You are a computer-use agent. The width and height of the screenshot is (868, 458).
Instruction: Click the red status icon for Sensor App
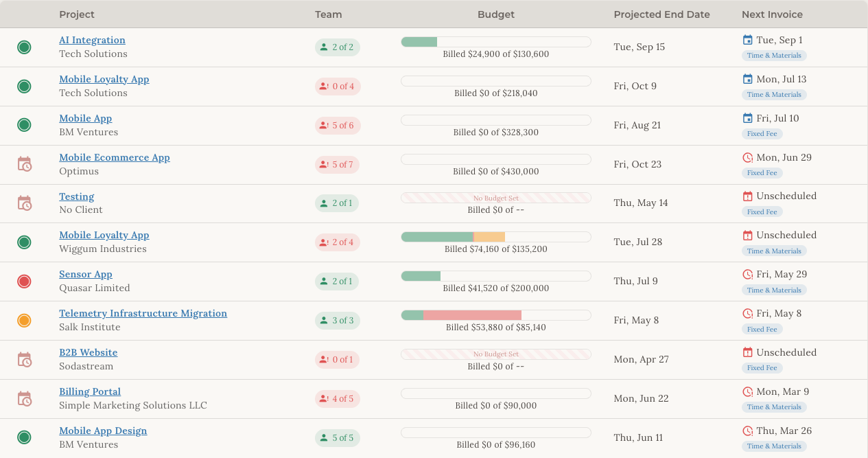(x=24, y=282)
